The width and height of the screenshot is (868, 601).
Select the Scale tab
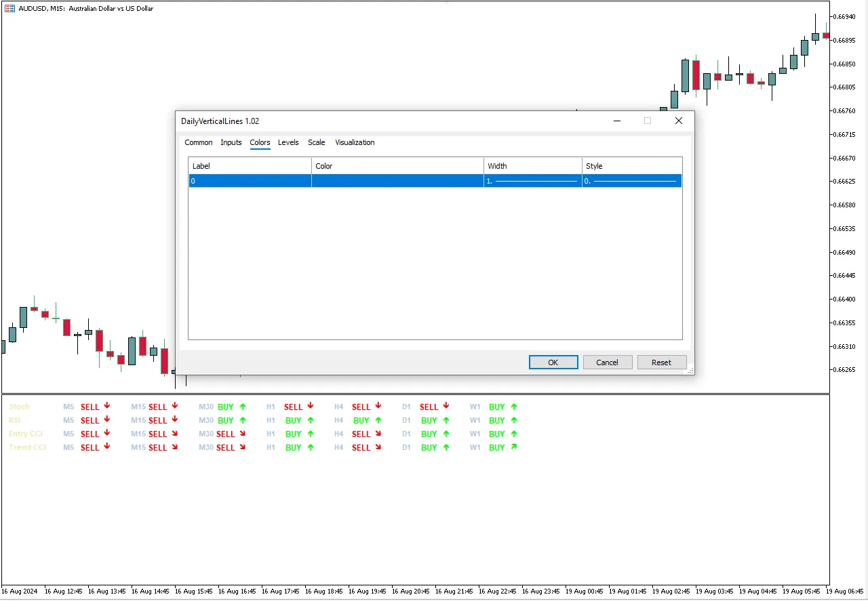click(316, 142)
